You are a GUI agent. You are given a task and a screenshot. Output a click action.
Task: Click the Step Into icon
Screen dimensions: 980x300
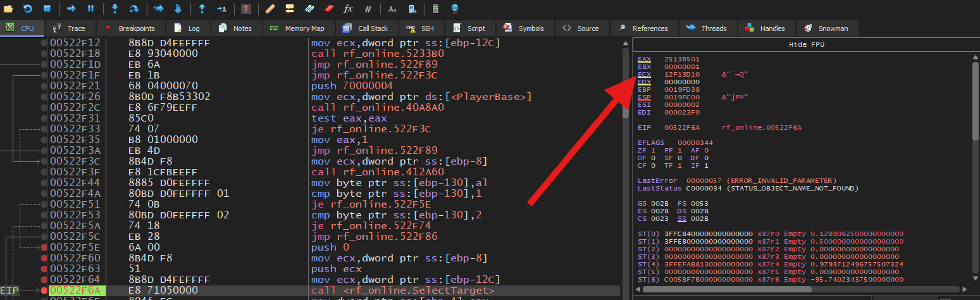pos(115,9)
